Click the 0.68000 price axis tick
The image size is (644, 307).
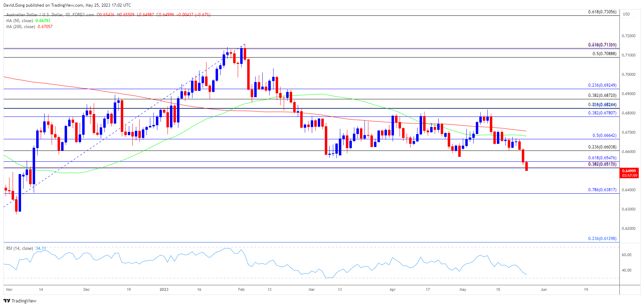coord(629,113)
